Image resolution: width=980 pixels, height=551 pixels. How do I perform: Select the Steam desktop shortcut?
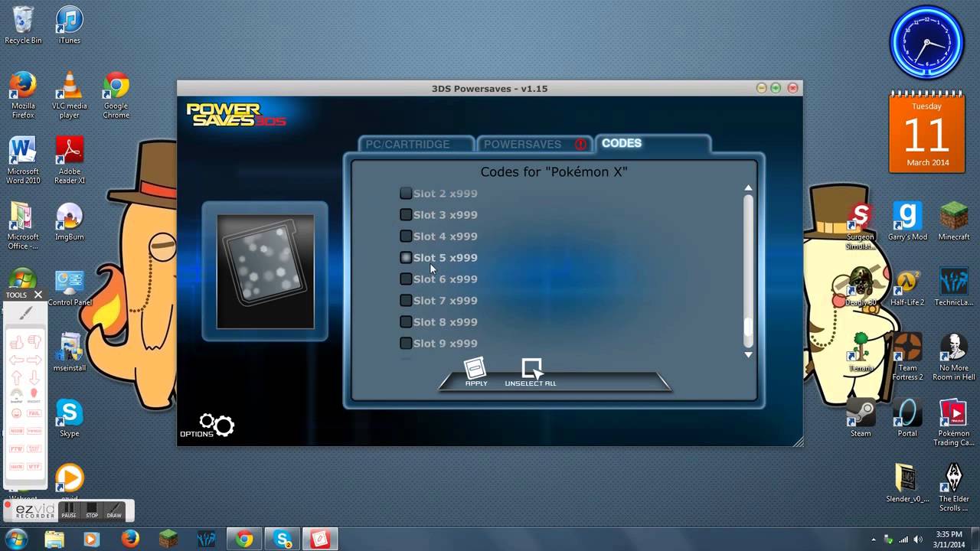(x=861, y=419)
